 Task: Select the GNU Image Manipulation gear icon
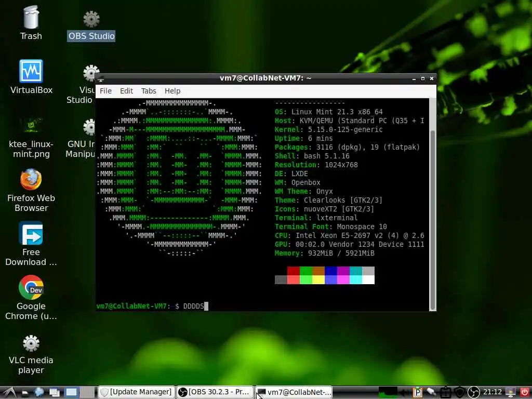pos(89,127)
